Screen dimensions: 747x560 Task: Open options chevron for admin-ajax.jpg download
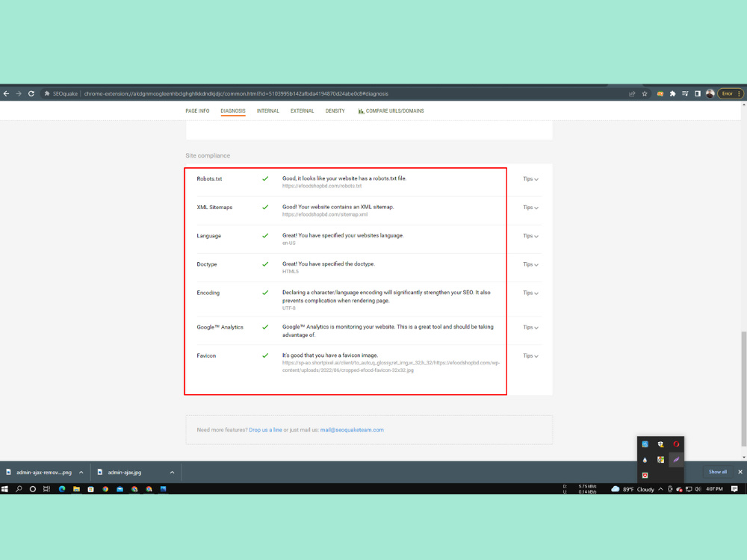pos(172,473)
